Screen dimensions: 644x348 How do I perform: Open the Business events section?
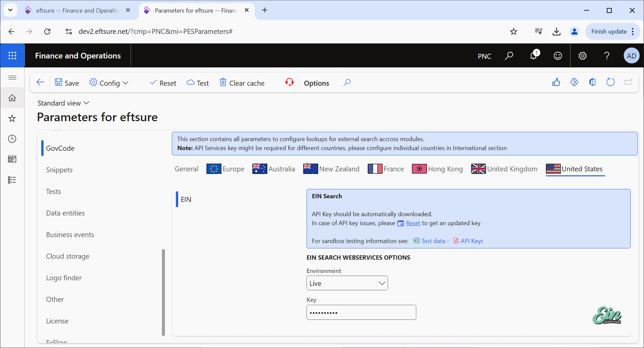tap(70, 235)
